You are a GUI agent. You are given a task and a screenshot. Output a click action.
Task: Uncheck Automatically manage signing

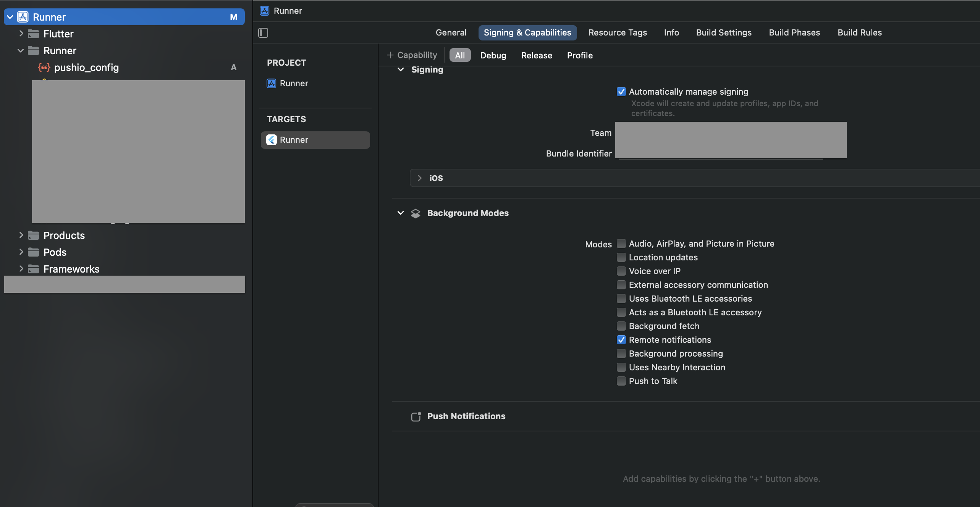pos(621,92)
